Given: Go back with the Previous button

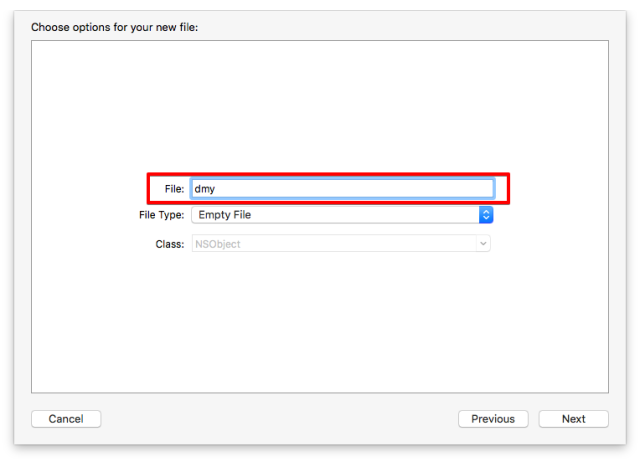Looking at the screenshot, I should pos(493,419).
